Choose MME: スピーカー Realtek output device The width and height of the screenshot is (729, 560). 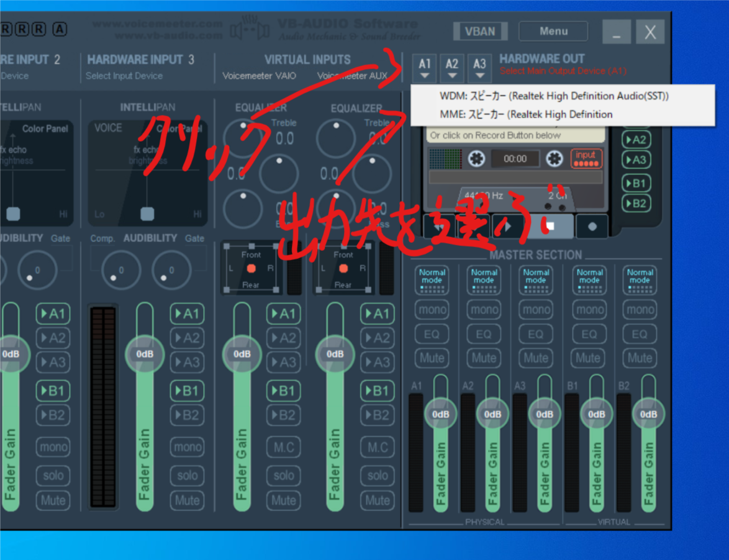(x=526, y=114)
